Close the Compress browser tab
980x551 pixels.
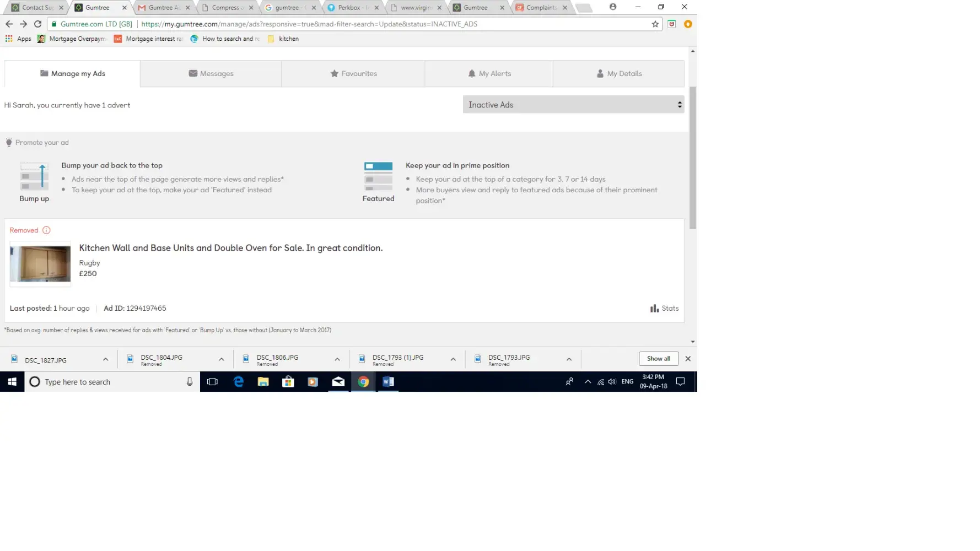[251, 8]
